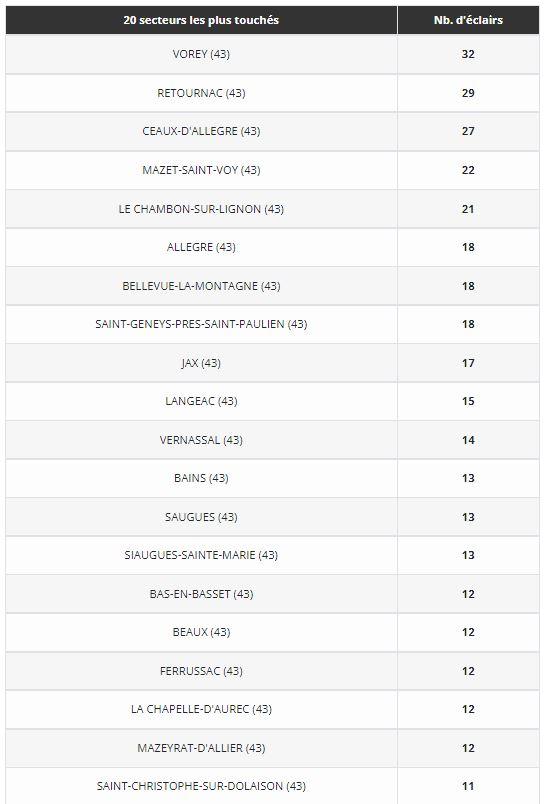Image resolution: width=547 pixels, height=804 pixels.
Task: Click the JAX (43) sector
Action: click(201, 363)
